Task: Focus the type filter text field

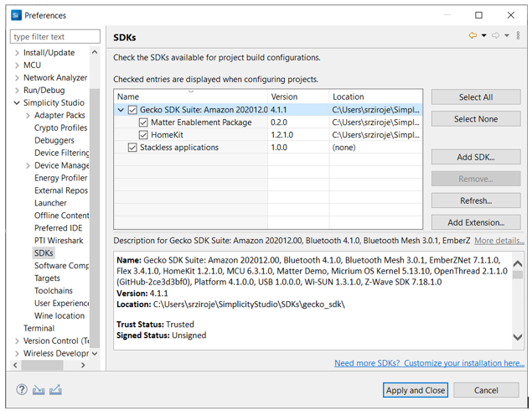Action: click(x=55, y=36)
